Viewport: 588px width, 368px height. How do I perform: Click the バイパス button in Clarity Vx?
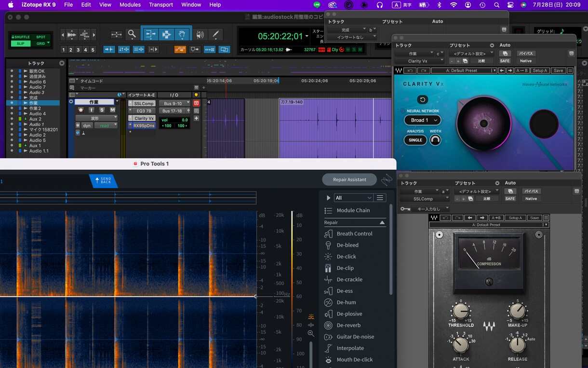point(526,54)
